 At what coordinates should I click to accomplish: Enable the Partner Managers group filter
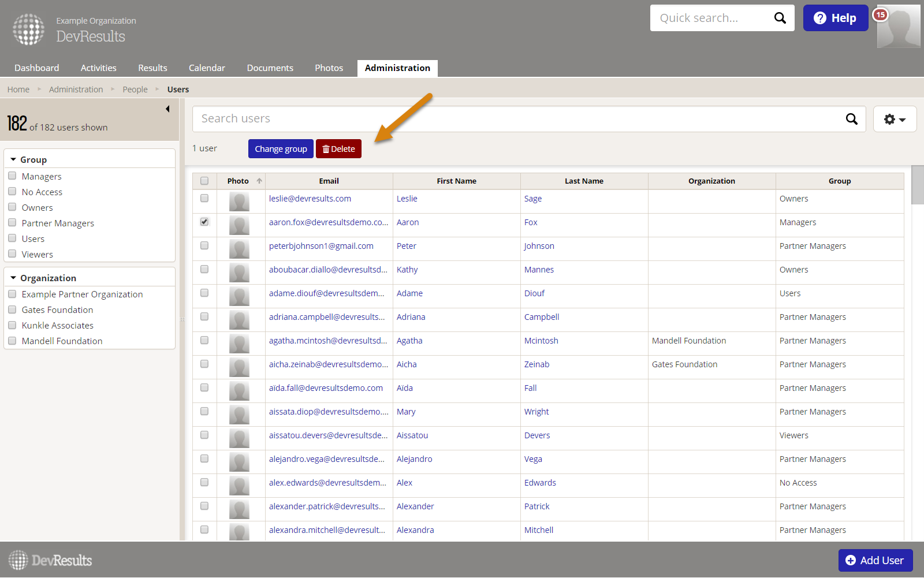(12, 222)
